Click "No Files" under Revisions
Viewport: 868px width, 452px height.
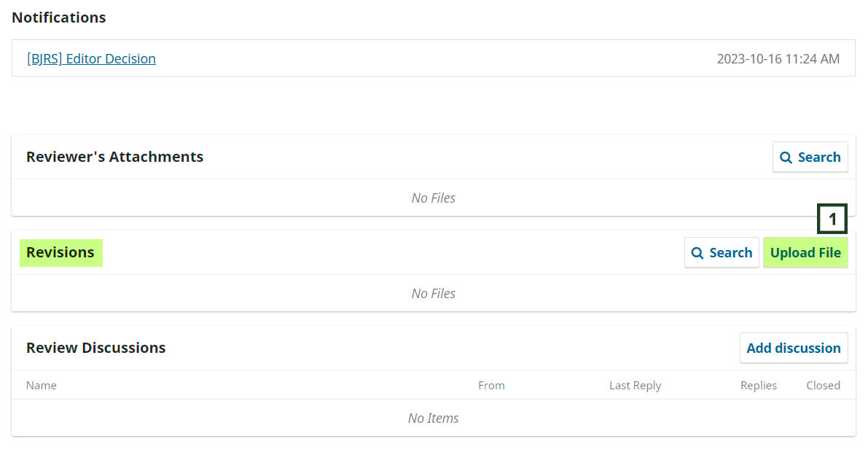pyautogui.click(x=434, y=294)
